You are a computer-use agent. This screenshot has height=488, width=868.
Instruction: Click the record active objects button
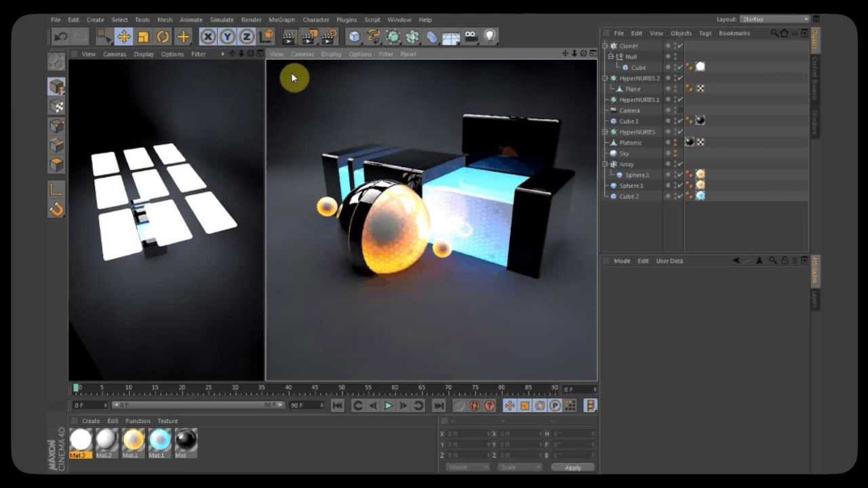[x=459, y=405]
